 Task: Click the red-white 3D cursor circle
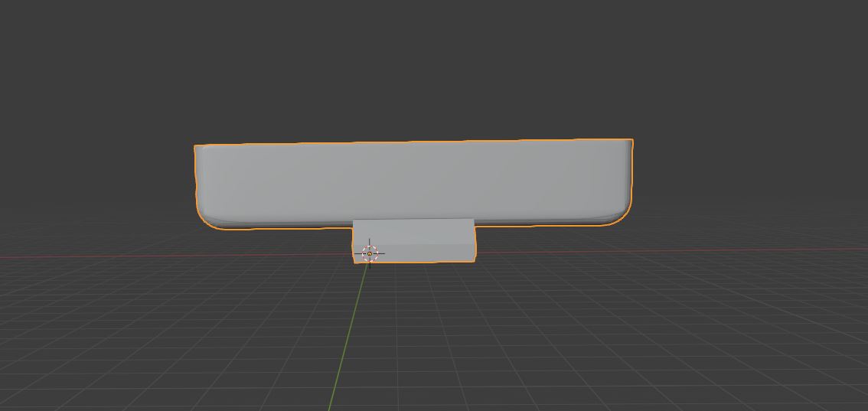(x=369, y=253)
